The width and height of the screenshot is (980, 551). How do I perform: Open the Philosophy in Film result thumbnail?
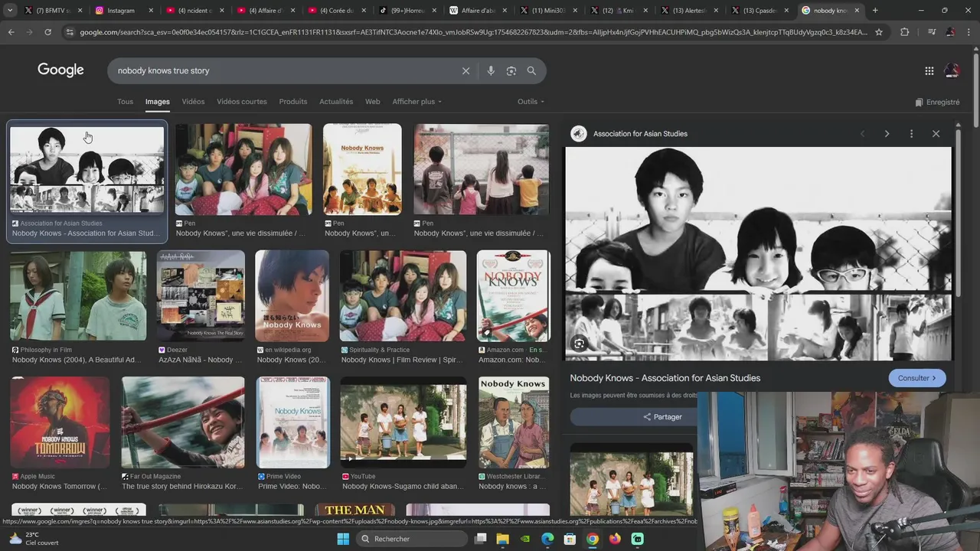click(x=78, y=295)
